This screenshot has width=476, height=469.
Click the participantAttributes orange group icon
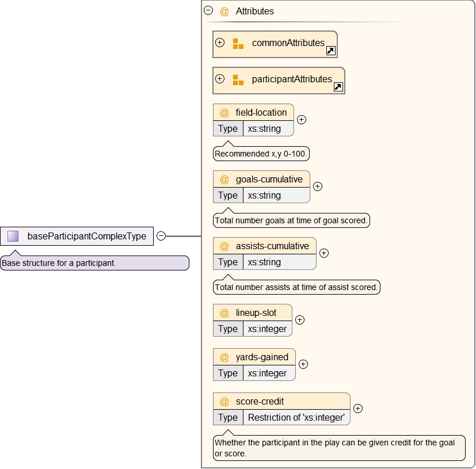pyautogui.click(x=238, y=80)
